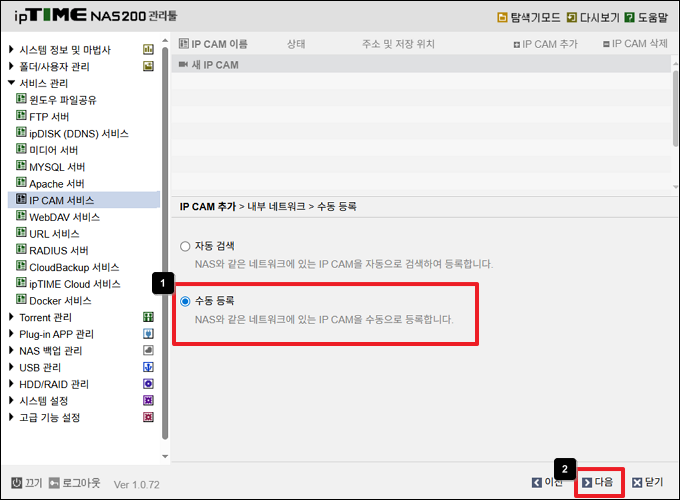Click the HDD/RAID 관리 disk icon

148,384
